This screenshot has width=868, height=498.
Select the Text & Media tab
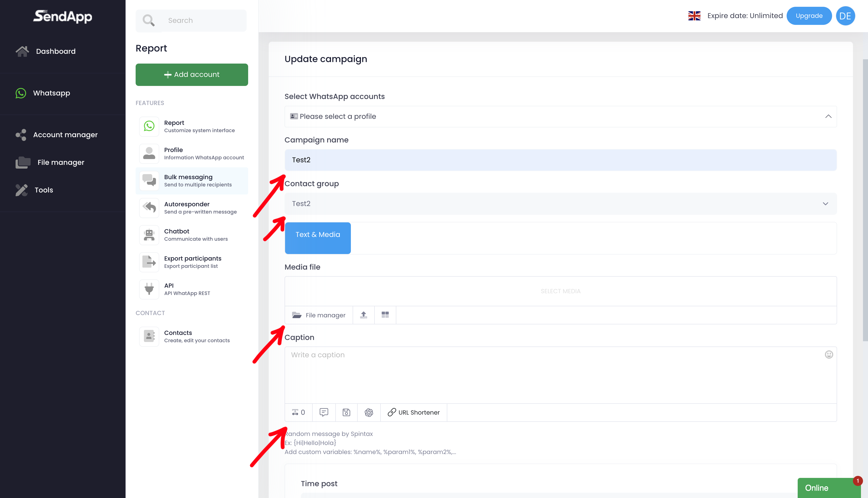point(318,235)
